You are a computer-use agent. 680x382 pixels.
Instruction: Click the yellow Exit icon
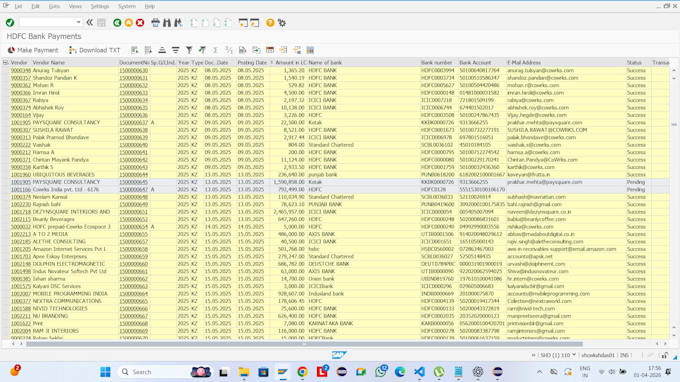coord(129,23)
